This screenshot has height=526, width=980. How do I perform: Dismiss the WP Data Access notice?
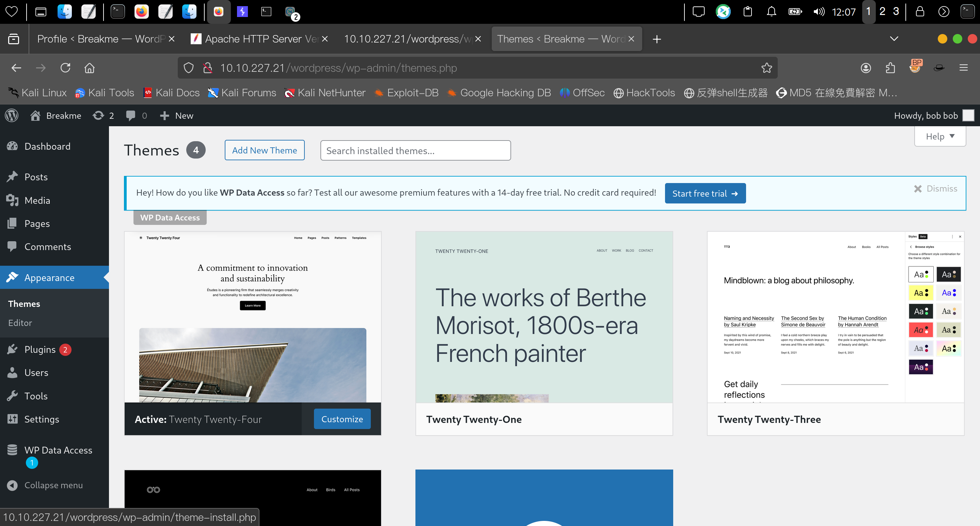[x=935, y=188]
